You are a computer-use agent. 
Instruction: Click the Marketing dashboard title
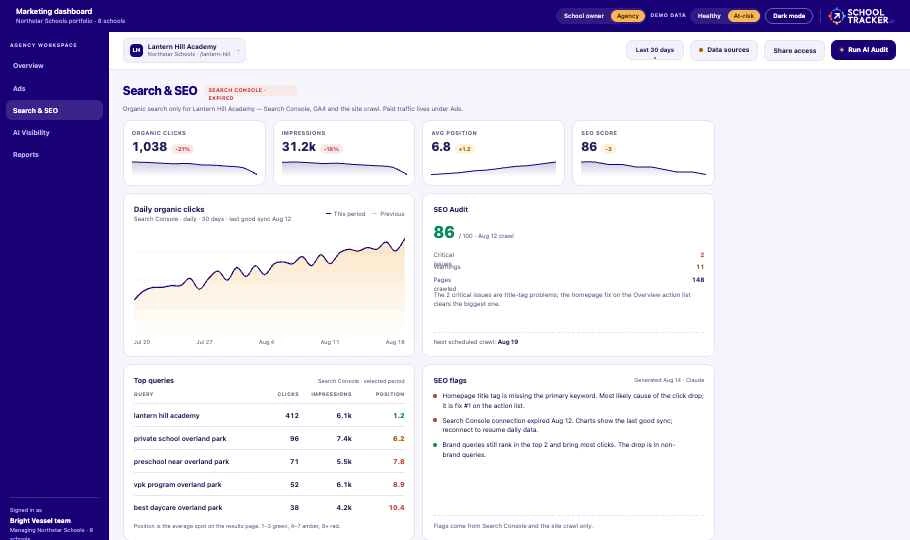54,11
